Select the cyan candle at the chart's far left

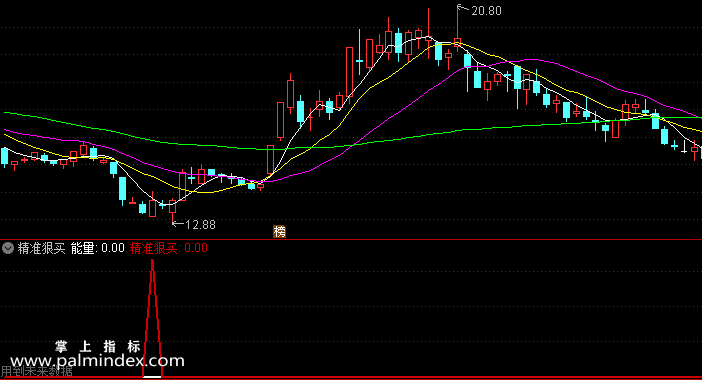click(4, 157)
